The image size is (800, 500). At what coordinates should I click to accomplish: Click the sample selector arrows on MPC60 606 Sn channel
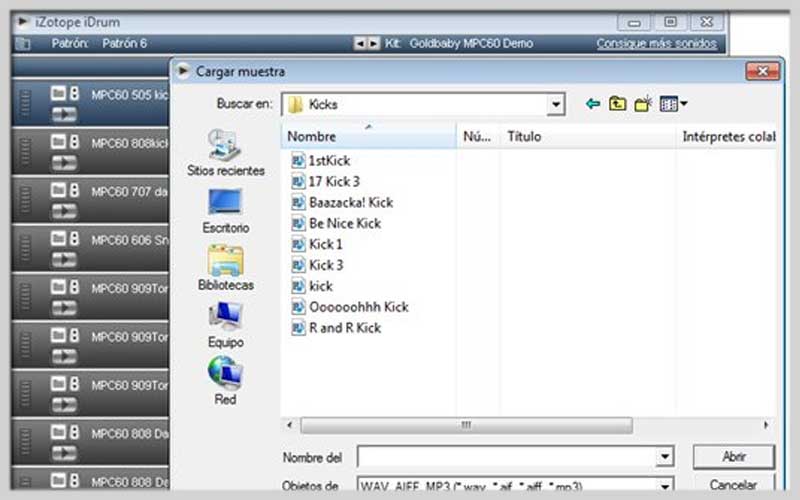click(74, 238)
